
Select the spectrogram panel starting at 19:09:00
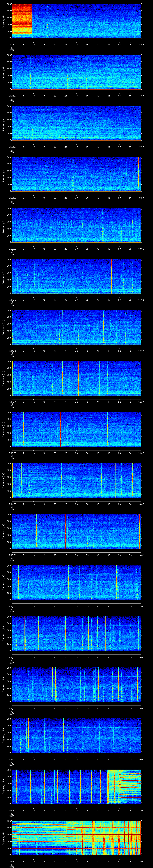pos(77,225)
